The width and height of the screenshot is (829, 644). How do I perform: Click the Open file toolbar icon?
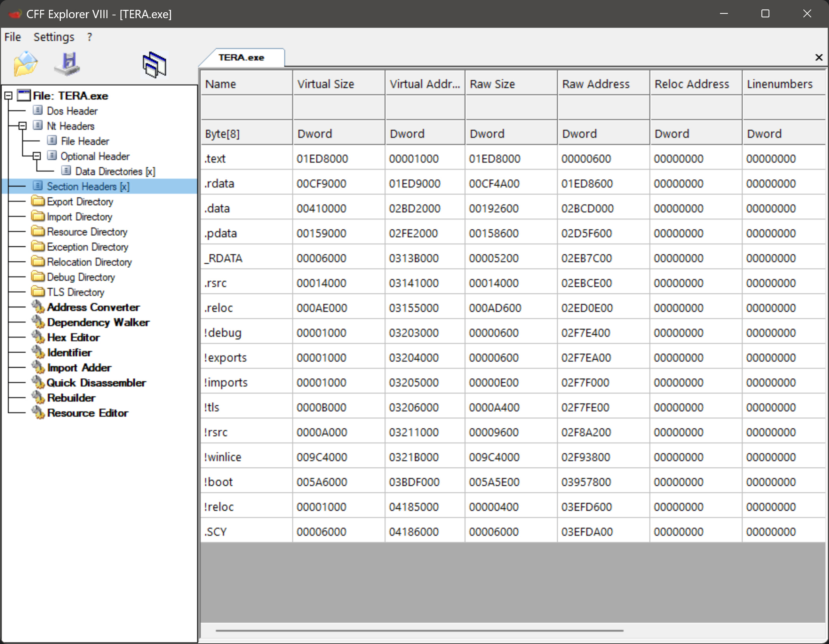26,64
